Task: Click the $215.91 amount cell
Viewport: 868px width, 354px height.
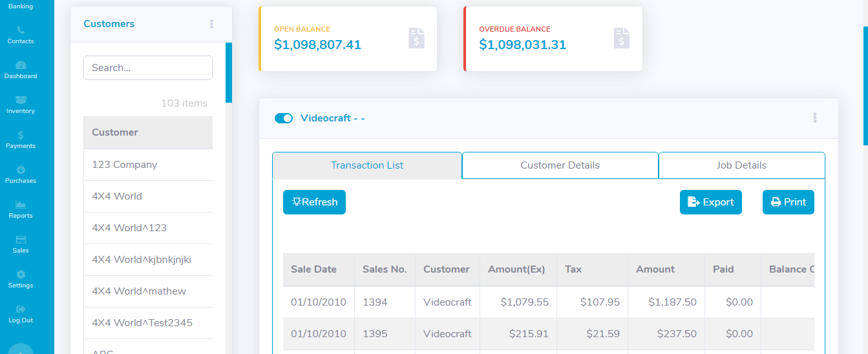Action: [x=518, y=334]
